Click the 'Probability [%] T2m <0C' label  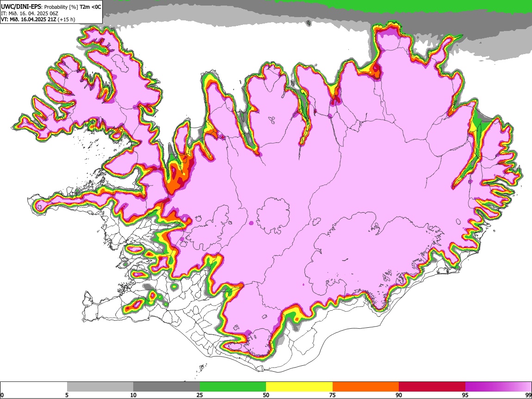point(73,7)
